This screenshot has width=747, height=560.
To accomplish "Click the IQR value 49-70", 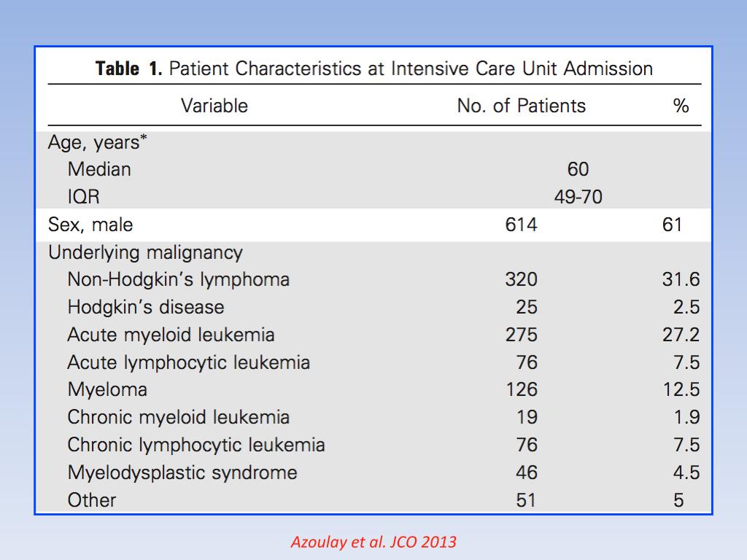I will [x=578, y=197].
